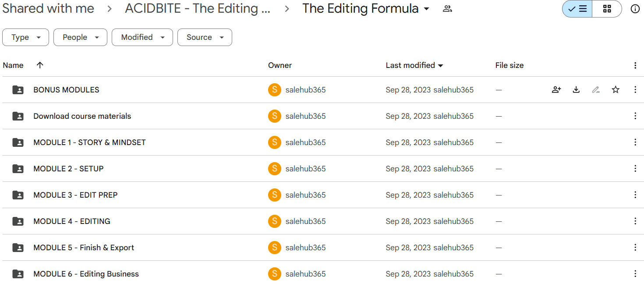Click salehub365 owner avatar on BONUS MODULES row
The height and width of the screenshot is (284, 644).
tap(275, 90)
